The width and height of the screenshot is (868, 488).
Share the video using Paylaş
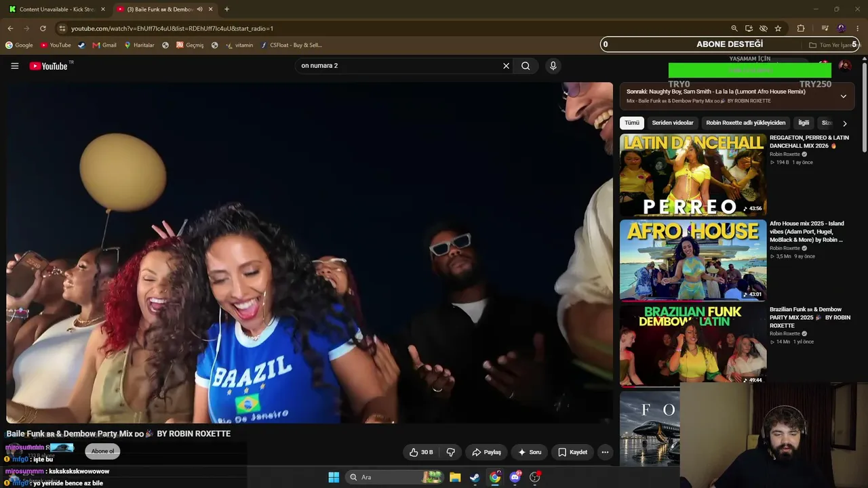coord(486,452)
